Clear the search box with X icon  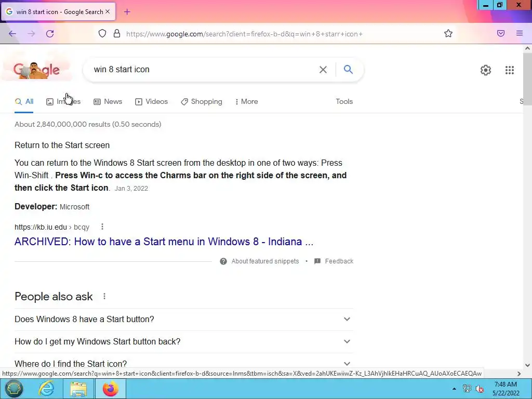coord(323,70)
